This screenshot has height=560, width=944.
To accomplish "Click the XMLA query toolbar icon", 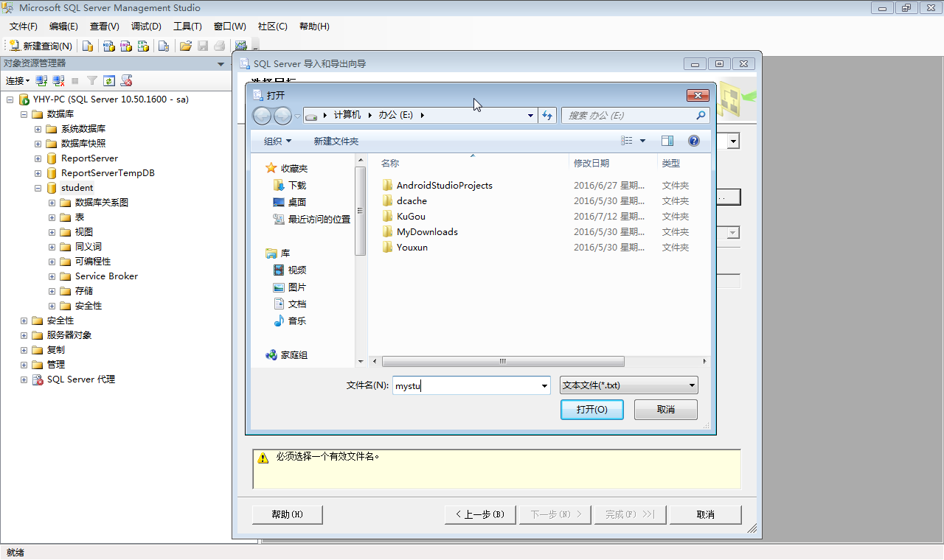I will click(143, 46).
